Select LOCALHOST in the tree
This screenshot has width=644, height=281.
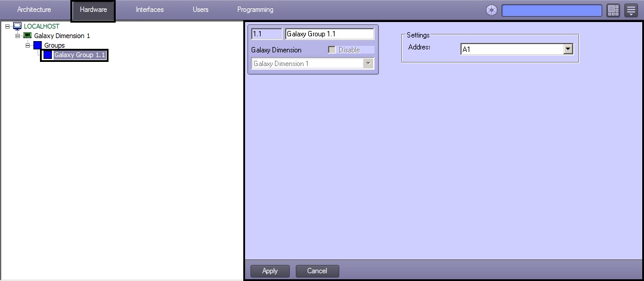click(42, 26)
